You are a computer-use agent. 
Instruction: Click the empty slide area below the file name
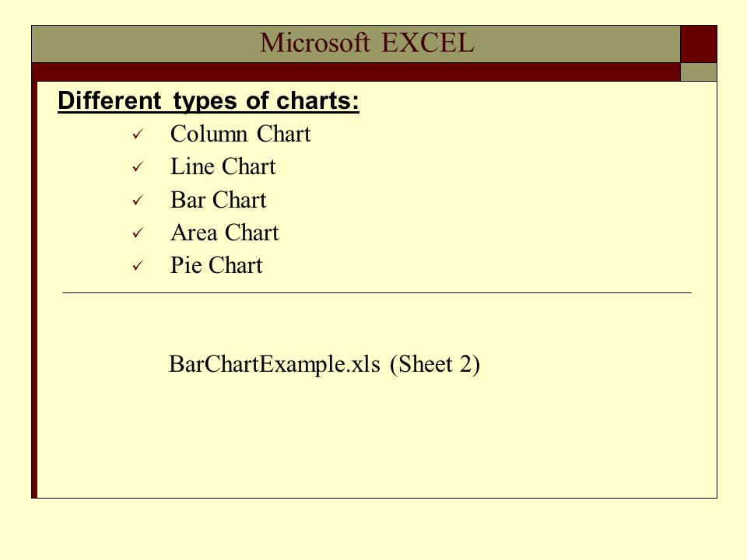coord(377,438)
